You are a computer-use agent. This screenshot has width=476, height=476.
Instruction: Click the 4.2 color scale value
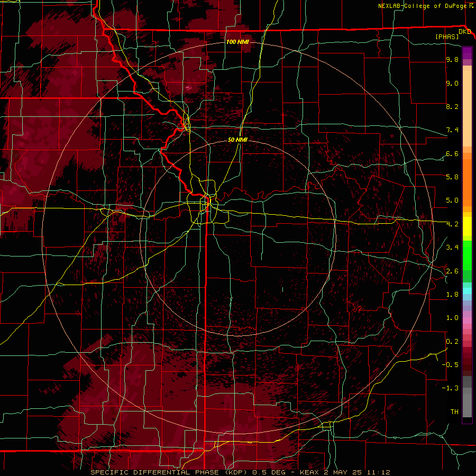click(x=452, y=224)
